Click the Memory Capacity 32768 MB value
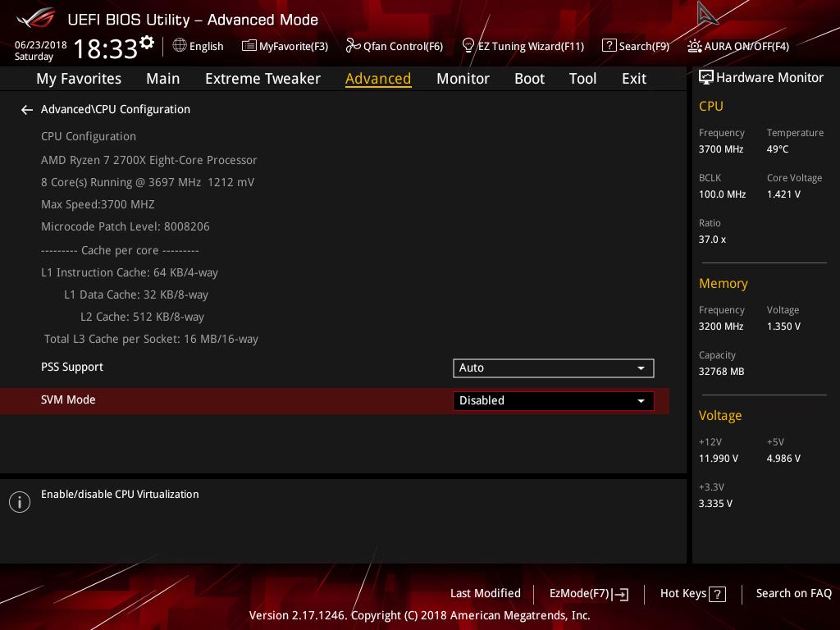 pos(721,372)
